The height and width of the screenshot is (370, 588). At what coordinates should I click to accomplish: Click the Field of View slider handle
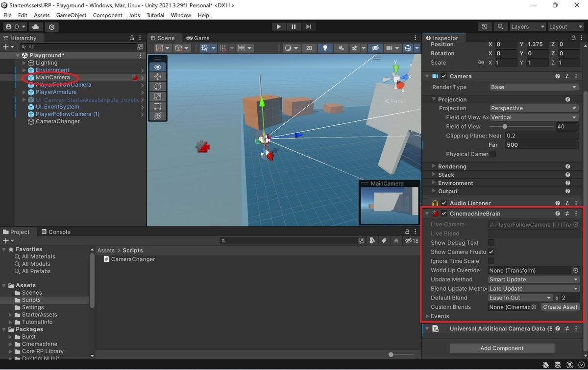click(x=505, y=126)
